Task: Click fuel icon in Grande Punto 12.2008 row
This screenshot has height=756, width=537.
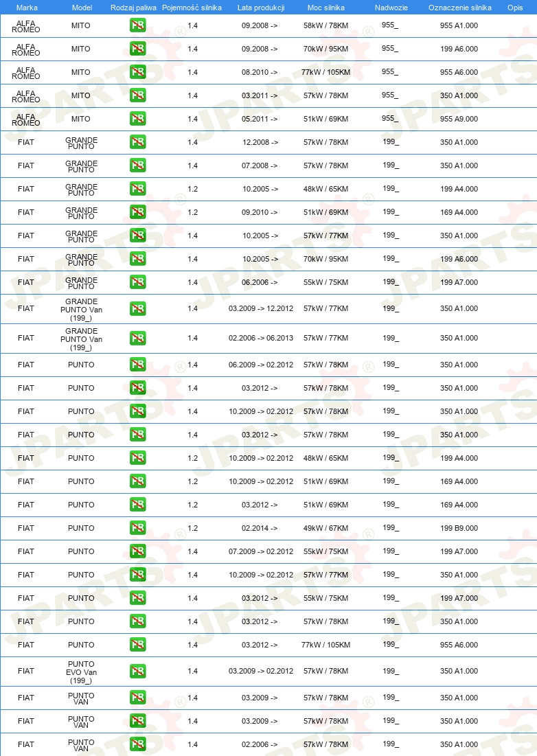Action: (x=138, y=141)
